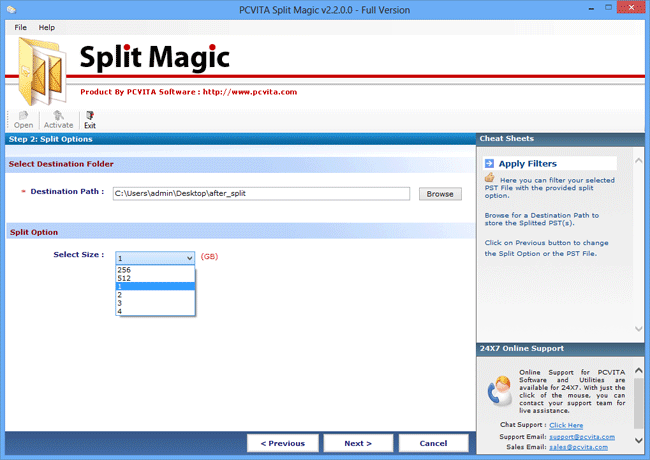Click the Apply Filters arrow icon
650x460 pixels.
[x=489, y=163]
